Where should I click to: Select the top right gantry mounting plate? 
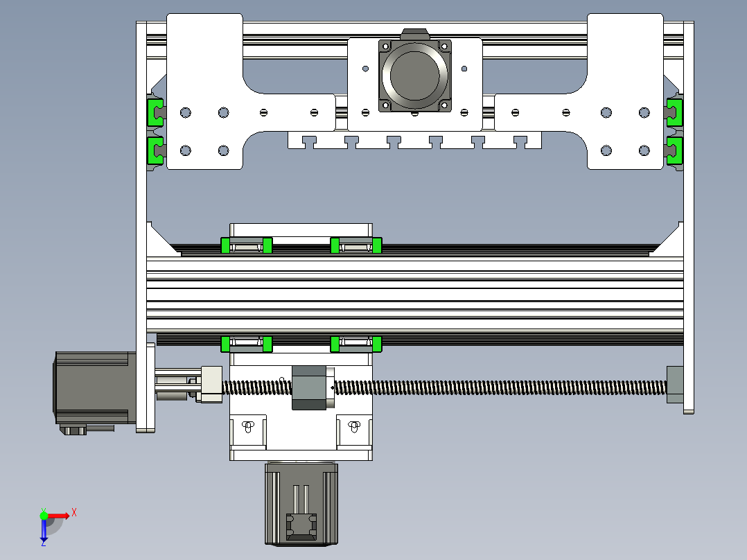point(625,91)
